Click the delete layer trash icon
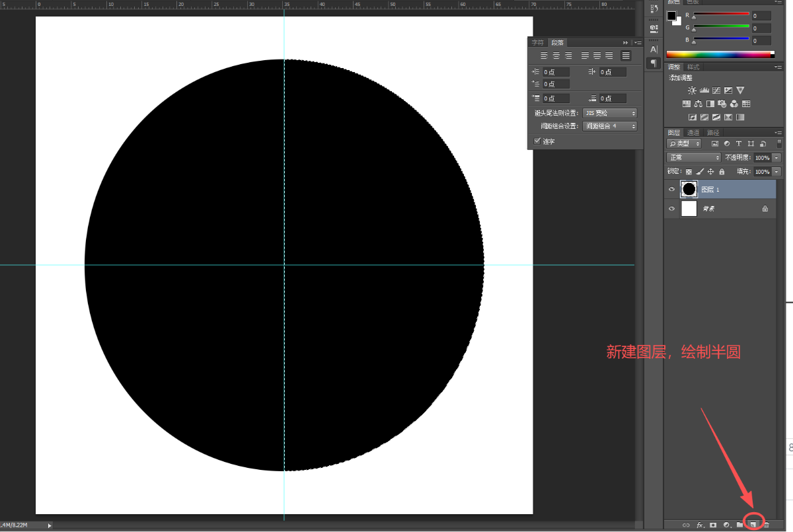The width and height of the screenshot is (793, 532). pos(767,525)
